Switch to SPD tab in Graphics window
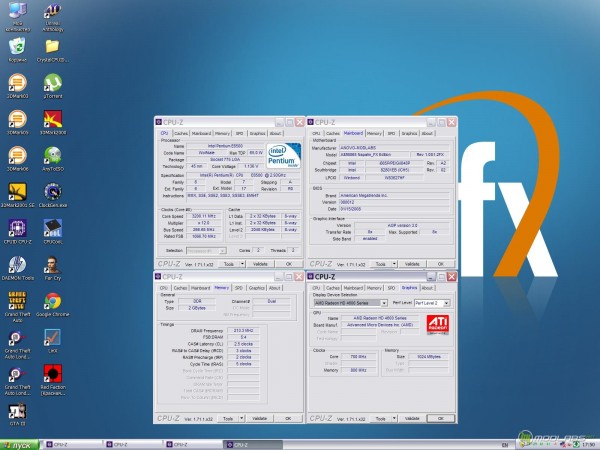 pyautogui.click(x=391, y=288)
